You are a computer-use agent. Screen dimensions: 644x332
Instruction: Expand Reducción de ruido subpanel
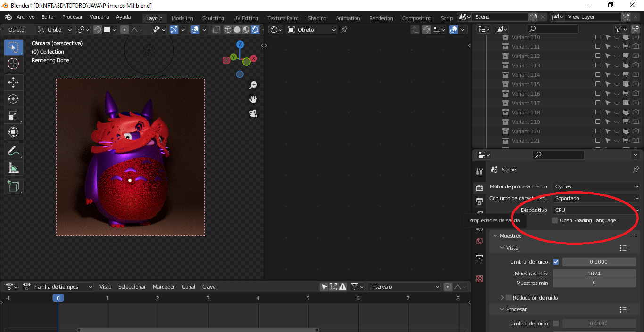(x=502, y=298)
